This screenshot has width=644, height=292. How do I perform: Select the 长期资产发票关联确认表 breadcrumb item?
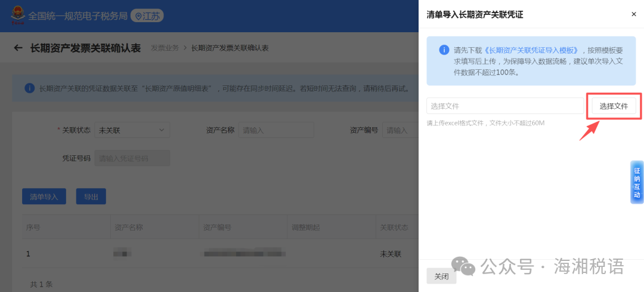pos(230,48)
